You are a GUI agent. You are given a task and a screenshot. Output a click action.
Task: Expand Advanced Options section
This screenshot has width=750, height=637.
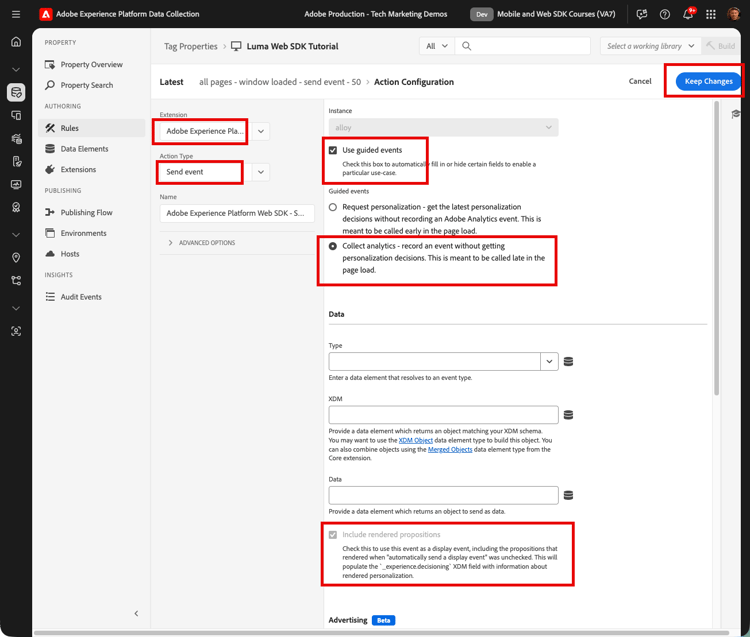[202, 243]
